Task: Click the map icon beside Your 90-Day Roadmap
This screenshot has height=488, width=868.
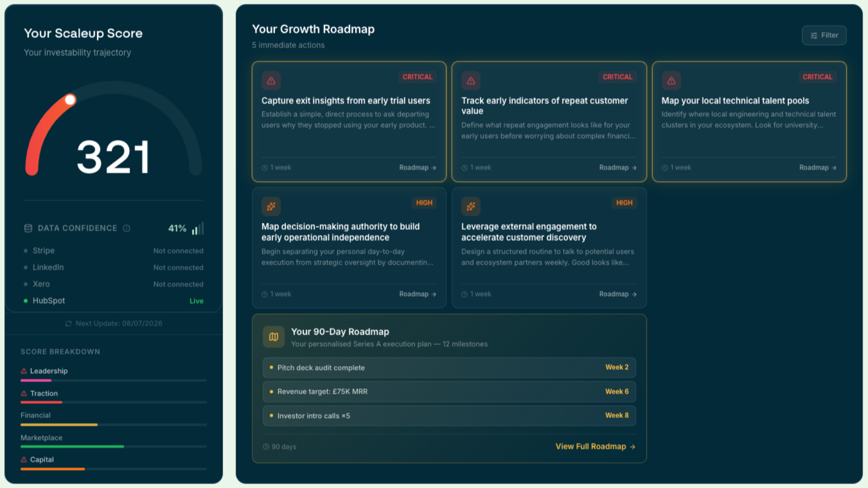Action: click(x=274, y=337)
